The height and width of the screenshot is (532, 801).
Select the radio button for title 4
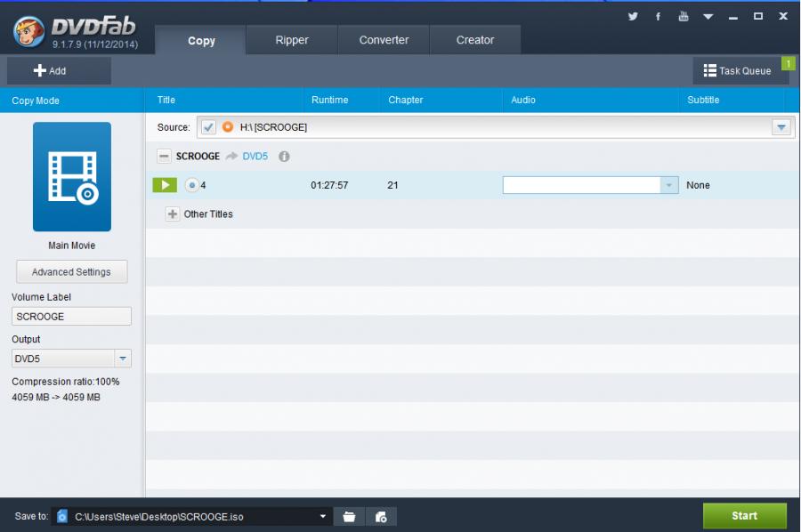click(191, 185)
